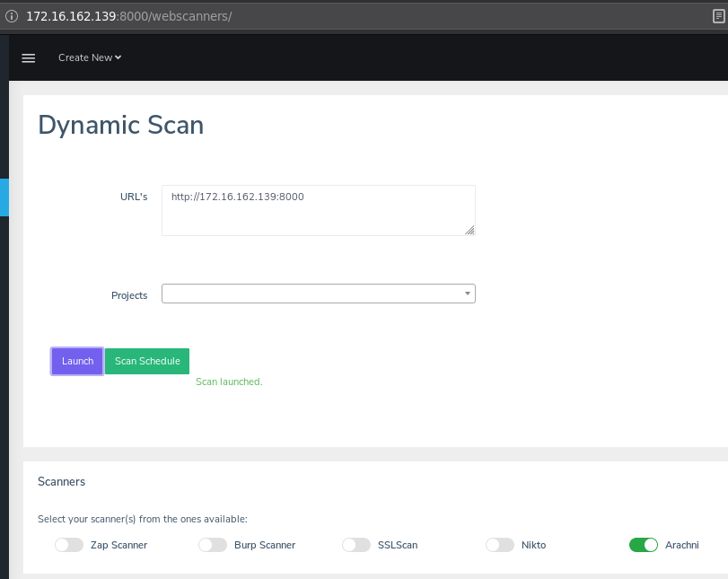Screen dimensions: 728x579
Task: Enable the Zap Scanner toggle
Action: [x=69, y=545]
